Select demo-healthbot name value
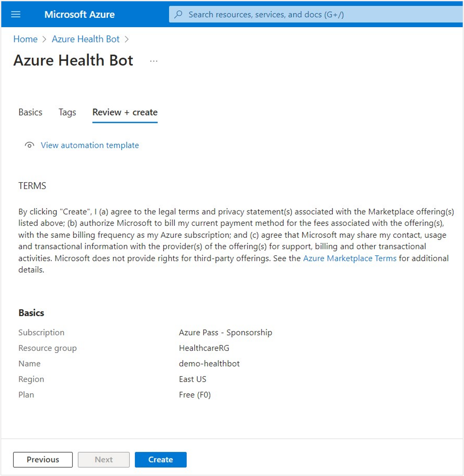This screenshot has height=476, width=464. point(209,364)
